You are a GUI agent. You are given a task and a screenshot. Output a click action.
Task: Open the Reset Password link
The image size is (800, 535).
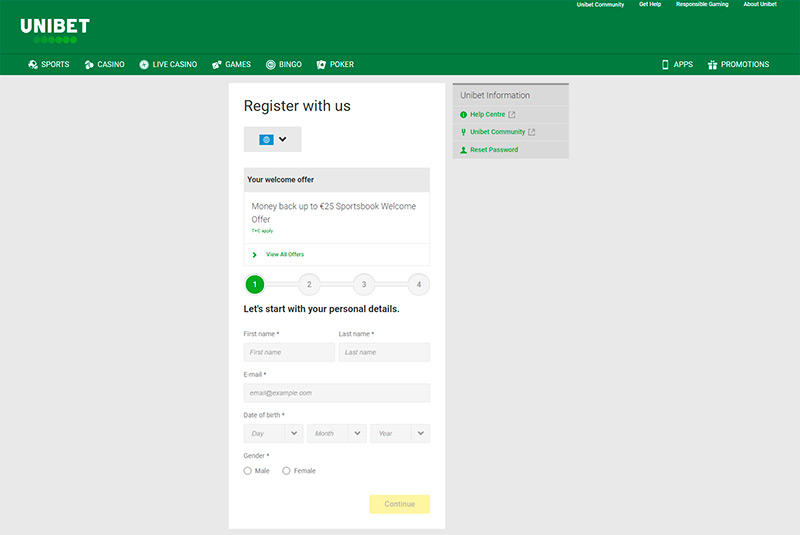(x=494, y=150)
